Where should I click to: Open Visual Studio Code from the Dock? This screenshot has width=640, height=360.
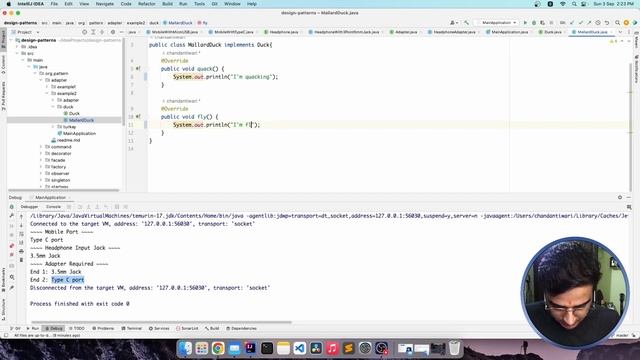(300, 348)
